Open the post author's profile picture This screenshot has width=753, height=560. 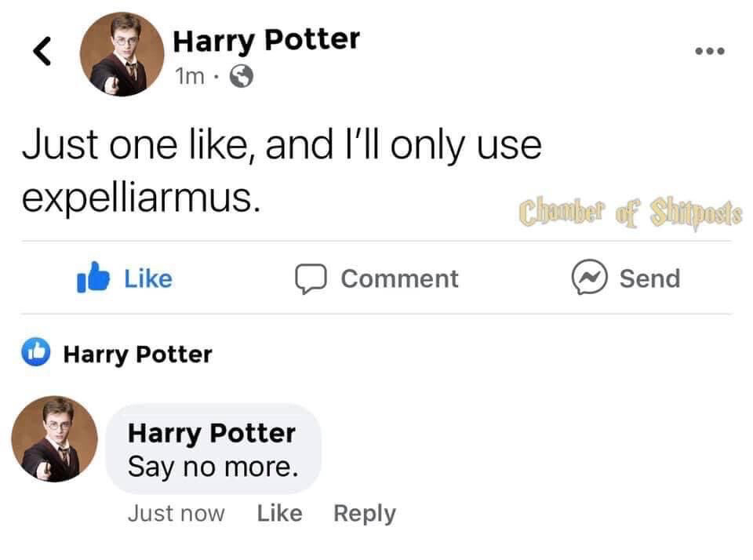(x=122, y=54)
